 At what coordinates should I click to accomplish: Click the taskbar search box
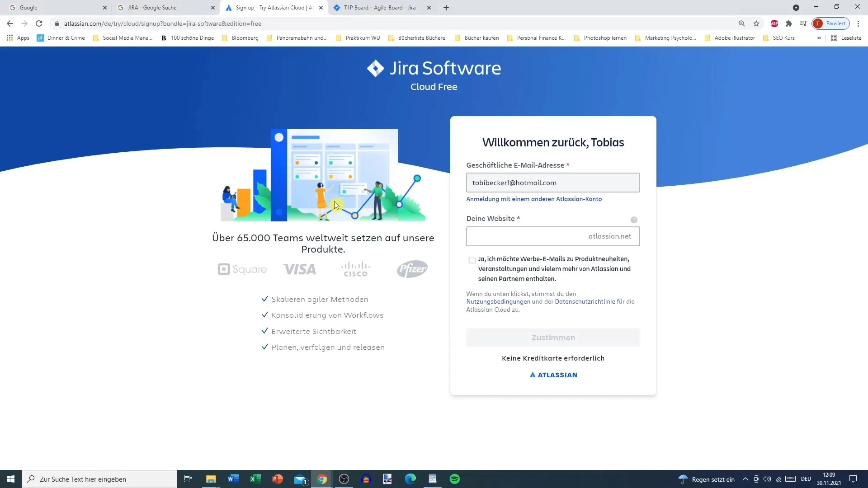point(99,479)
